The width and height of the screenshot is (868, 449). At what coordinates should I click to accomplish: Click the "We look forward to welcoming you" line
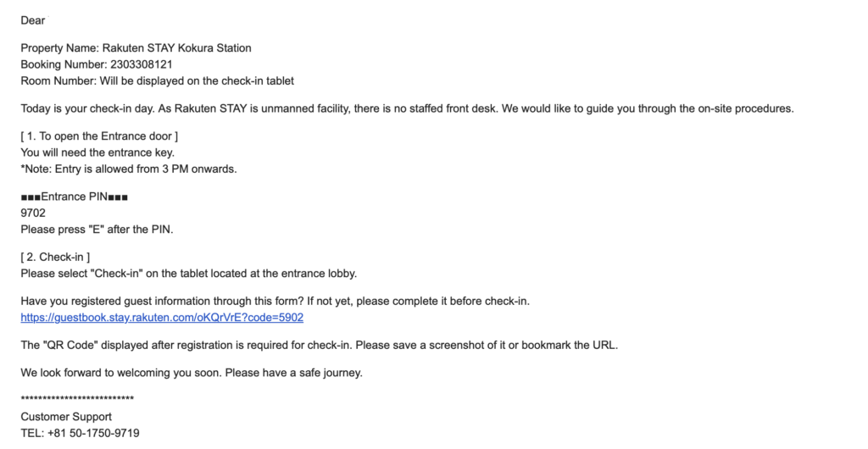[191, 373]
